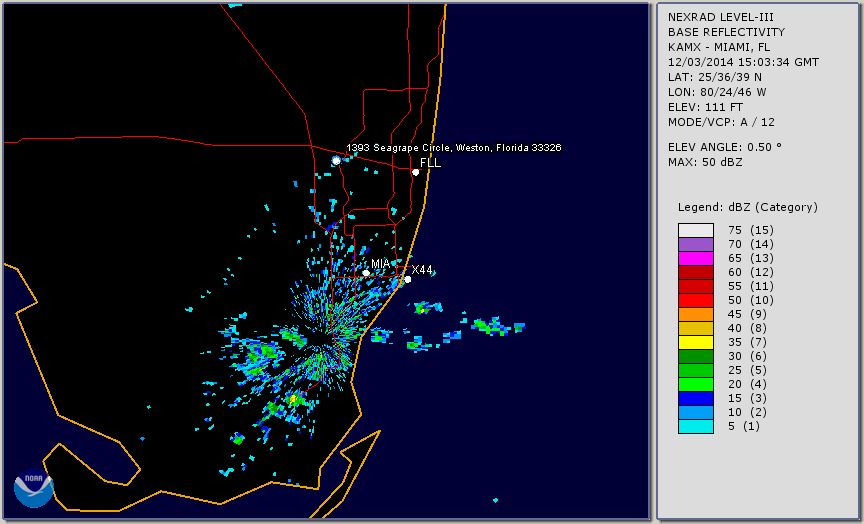
Task: Click the 'X44' map label
Action: [422, 269]
